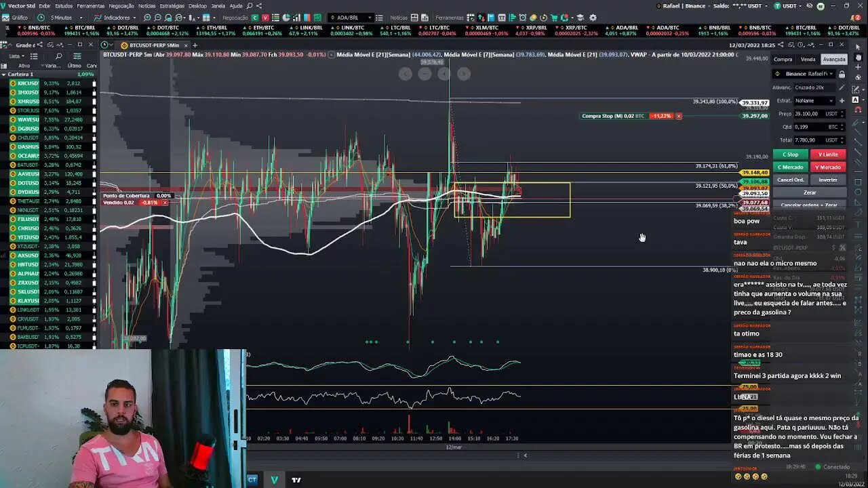Toggle balance visibility eye icon
Screen dimensions: 868x488
809,6
